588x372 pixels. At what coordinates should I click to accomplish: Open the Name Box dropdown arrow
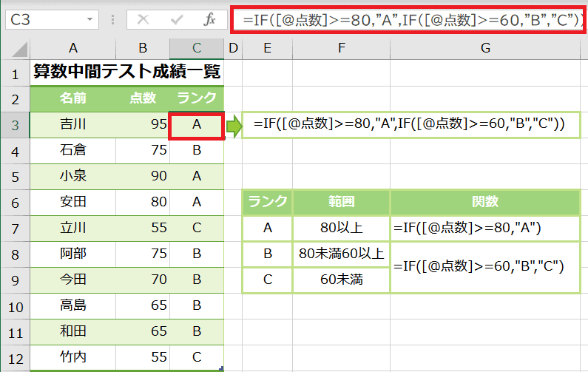(90, 20)
